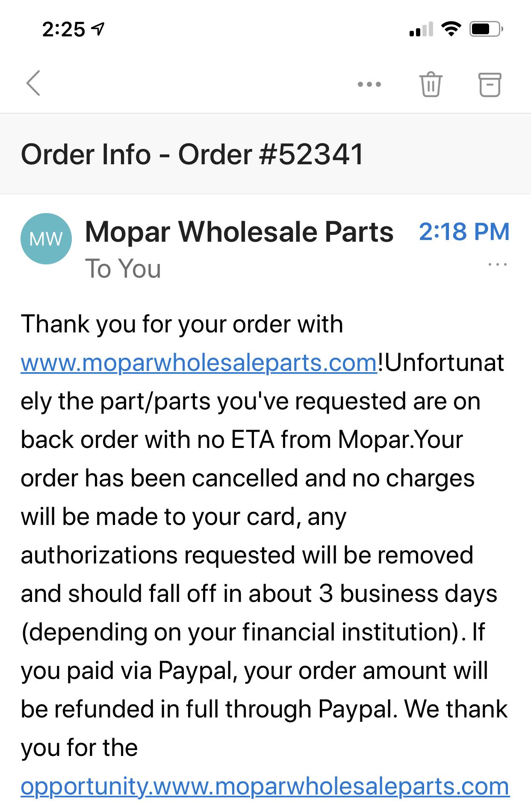
Task: Open message options dots below 2:18 PM
Action: (x=497, y=264)
